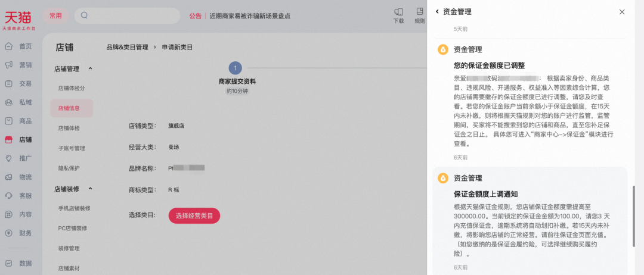Select the 交易 trade icon

click(8, 84)
